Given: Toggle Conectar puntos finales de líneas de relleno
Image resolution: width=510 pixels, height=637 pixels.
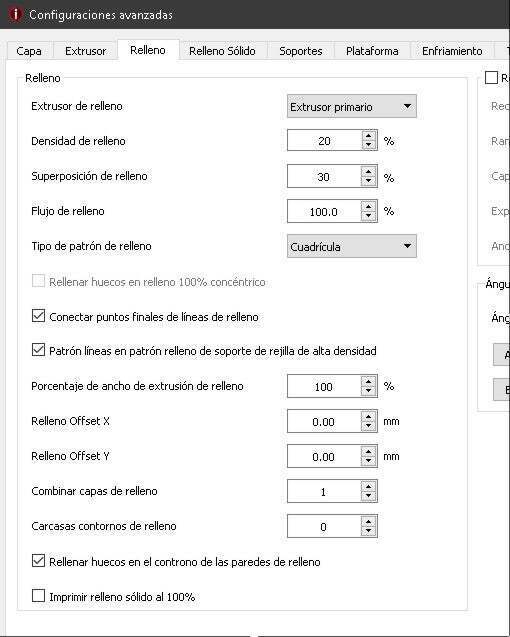Looking at the screenshot, I should click(38, 316).
